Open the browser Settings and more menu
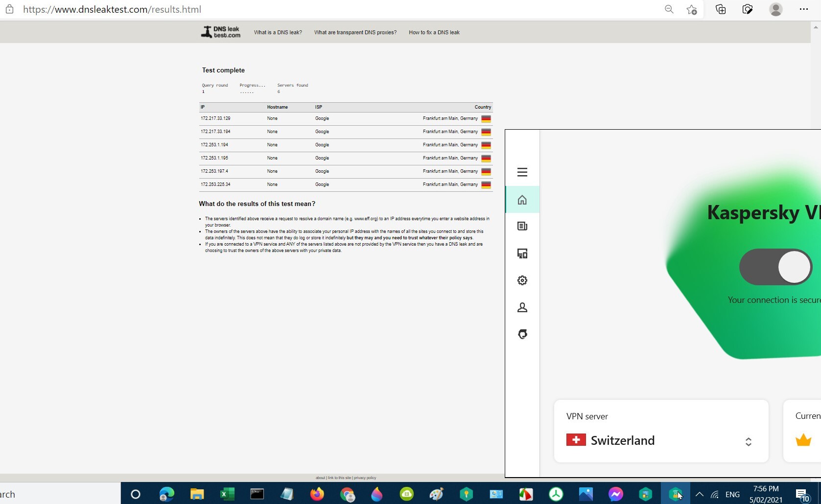The width and height of the screenshot is (821, 504). coord(804,9)
